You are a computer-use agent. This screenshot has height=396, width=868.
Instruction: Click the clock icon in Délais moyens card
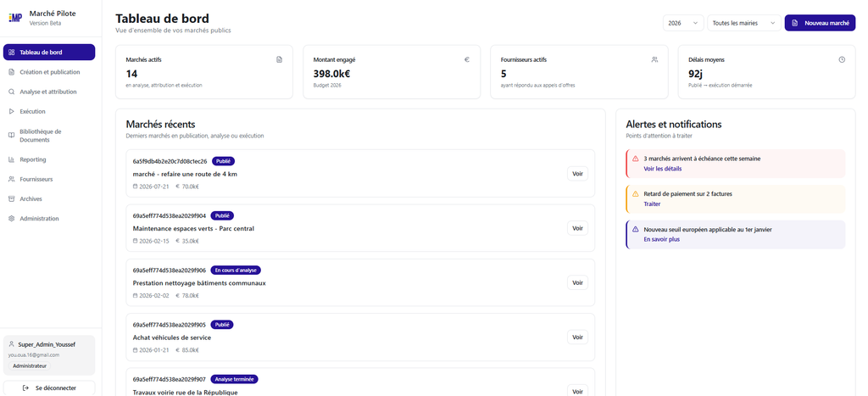point(842,60)
